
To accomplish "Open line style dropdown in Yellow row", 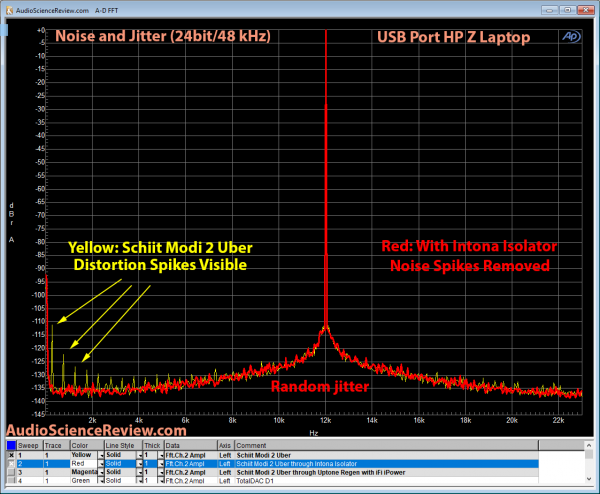I will click(140, 455).
